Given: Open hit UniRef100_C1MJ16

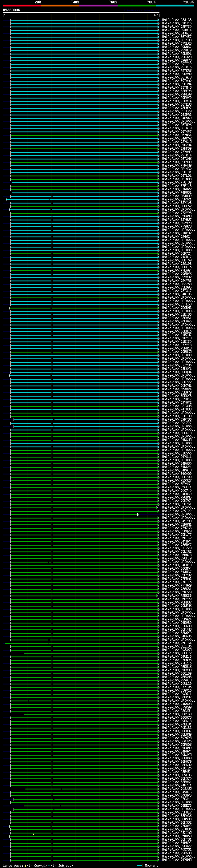Looking at the screenshot, I should tap(177, 23).
